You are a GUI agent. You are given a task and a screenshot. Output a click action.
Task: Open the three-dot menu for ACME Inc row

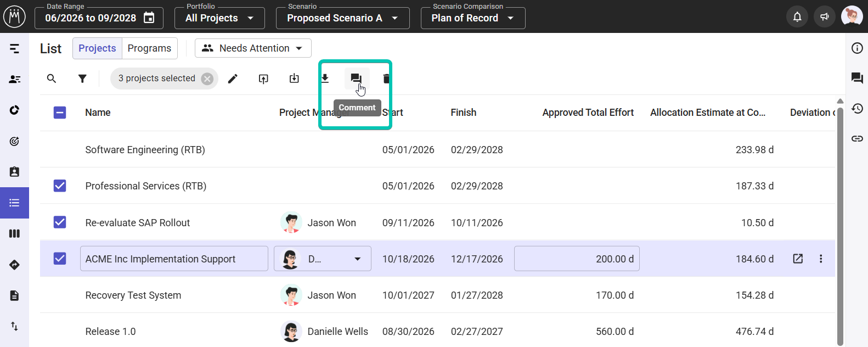point(821,259)
